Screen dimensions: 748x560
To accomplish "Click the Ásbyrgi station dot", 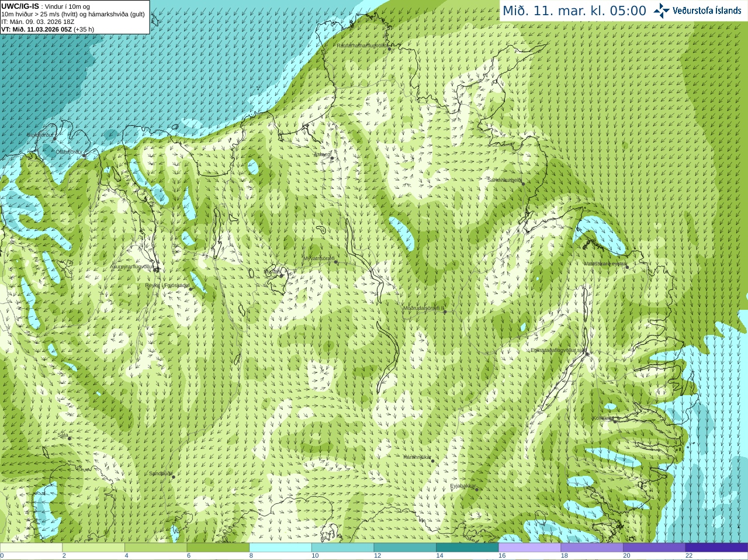I will 332,158.
